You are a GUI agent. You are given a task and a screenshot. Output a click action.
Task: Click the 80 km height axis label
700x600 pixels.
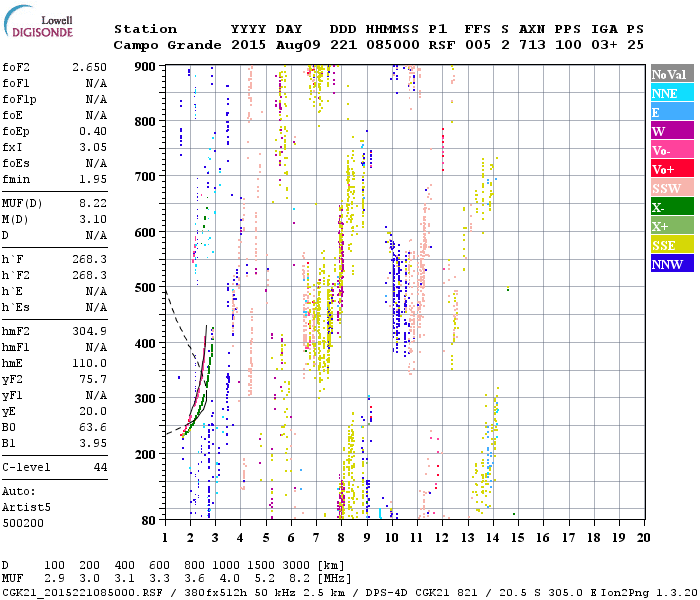pos(148,521)
